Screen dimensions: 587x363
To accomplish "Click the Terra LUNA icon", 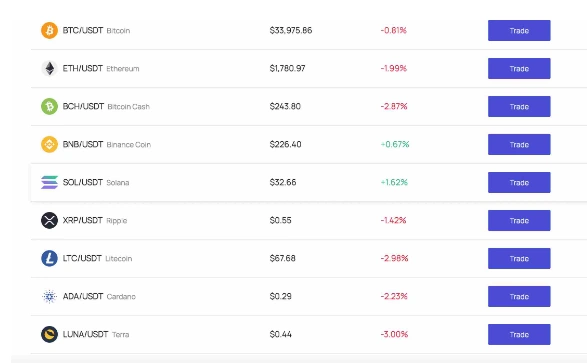I will pos(49,334).
